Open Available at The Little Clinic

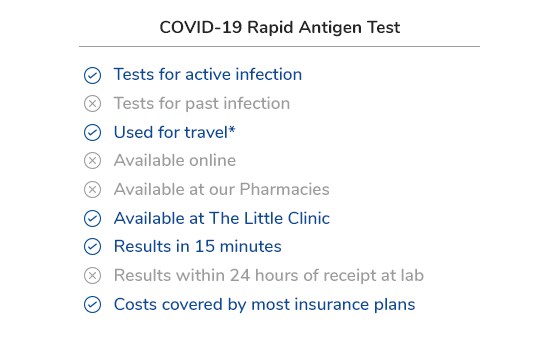(x=222, y=218)
